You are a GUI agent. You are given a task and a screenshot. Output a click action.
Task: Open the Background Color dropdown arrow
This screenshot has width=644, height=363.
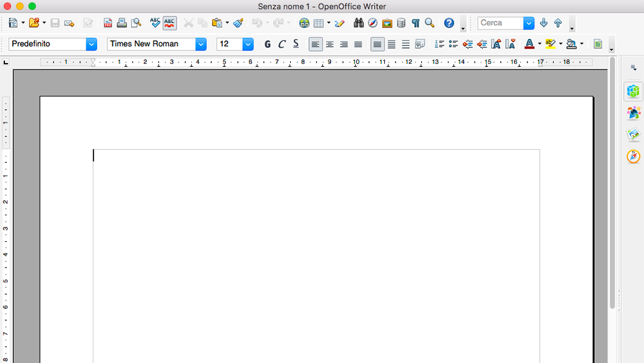coord(582,44)
